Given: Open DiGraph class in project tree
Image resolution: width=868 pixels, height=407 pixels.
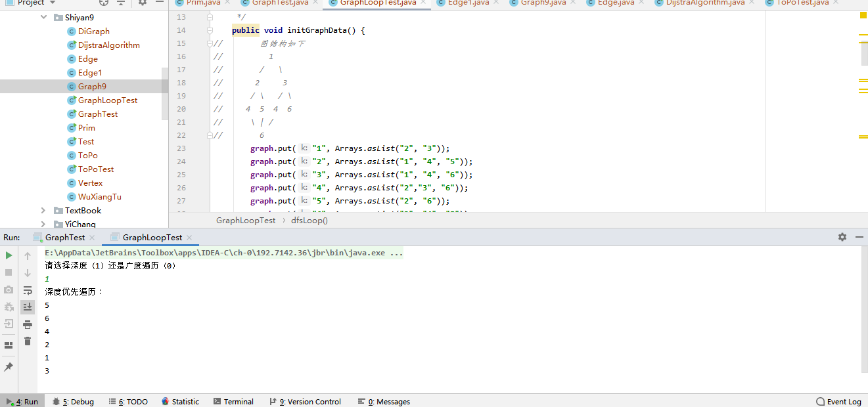Looking at the screenshot, I should pyautogui.click(x=94, y=32).
